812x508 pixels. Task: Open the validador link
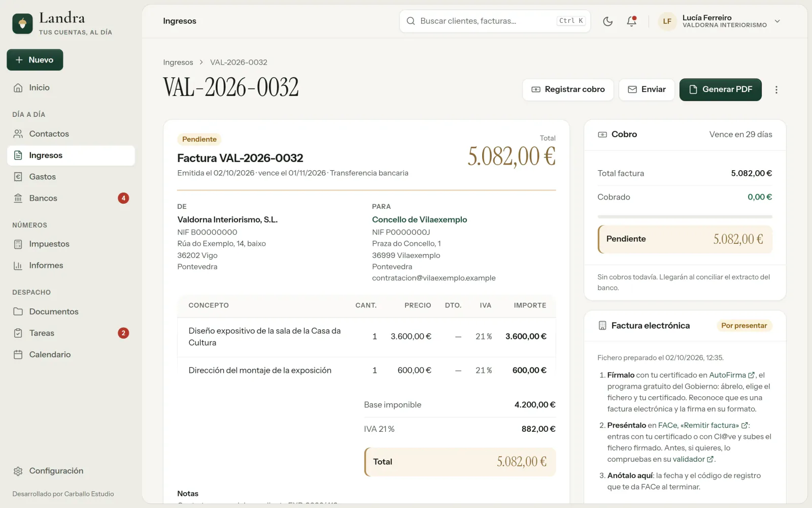[693, 459]
